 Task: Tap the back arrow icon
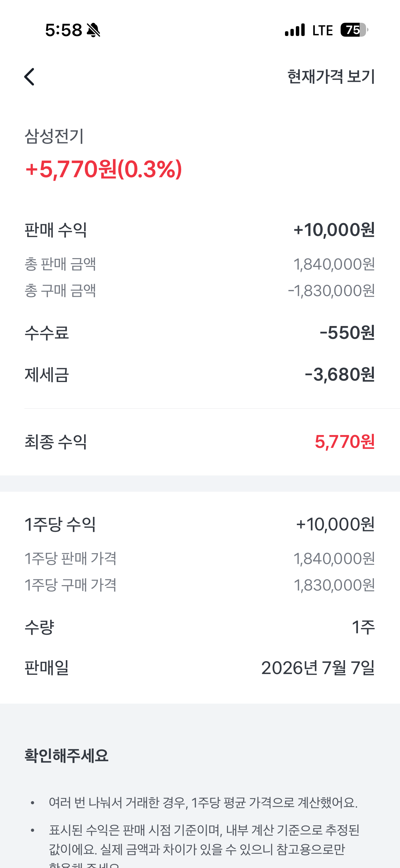pos(29,77)
